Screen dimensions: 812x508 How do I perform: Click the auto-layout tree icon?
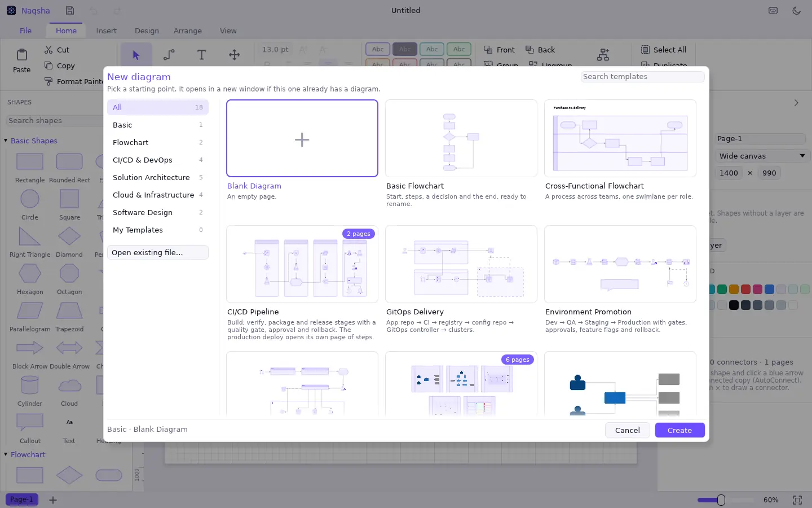coord(603,55)
